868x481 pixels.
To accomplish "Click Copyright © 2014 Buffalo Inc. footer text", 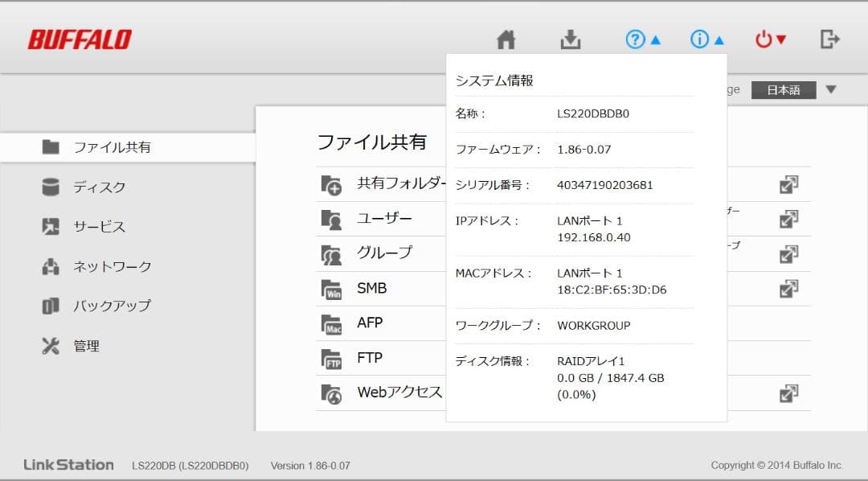I will coord(777,465).
